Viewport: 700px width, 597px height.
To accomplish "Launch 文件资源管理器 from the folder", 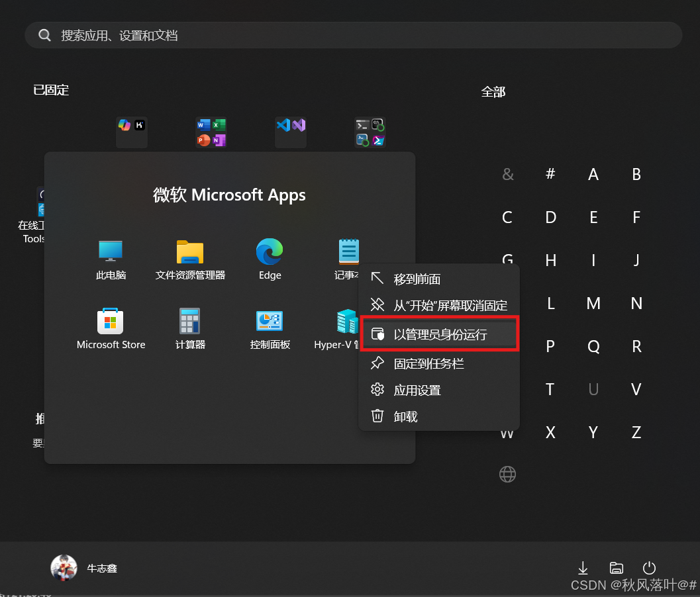I will pos(189,252).
